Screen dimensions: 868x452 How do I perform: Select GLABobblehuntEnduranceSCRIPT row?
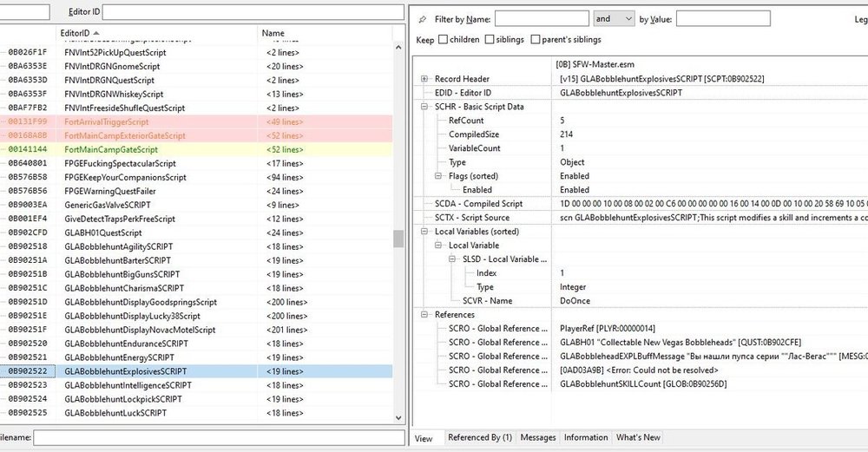(x=196, y=344)
